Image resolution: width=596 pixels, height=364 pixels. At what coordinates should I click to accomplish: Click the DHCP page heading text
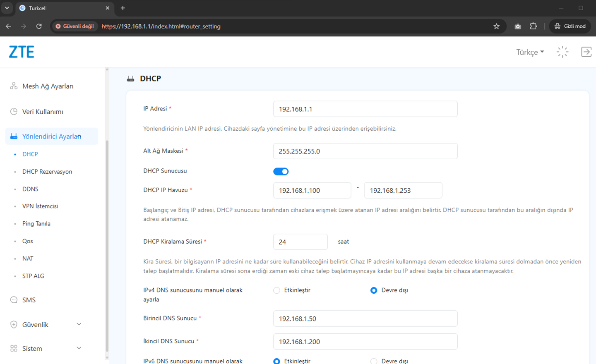[x=150, y=79]
